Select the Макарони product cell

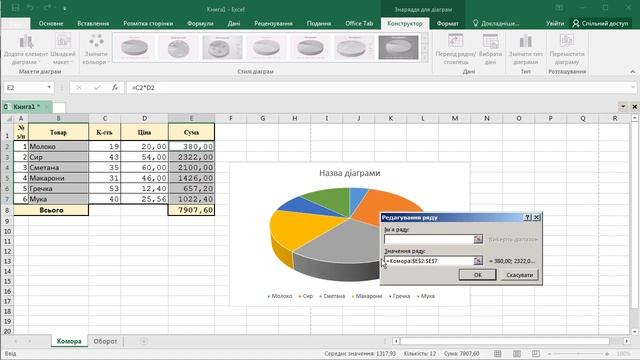coord(58,178)
